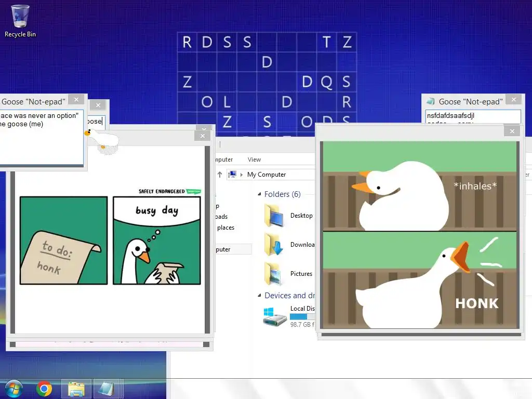The image size is (532, 399).
Task: Click the text area with 'nsfdafdsaafsdjl'
Action: pyautogui.click(x=473, y=116)
